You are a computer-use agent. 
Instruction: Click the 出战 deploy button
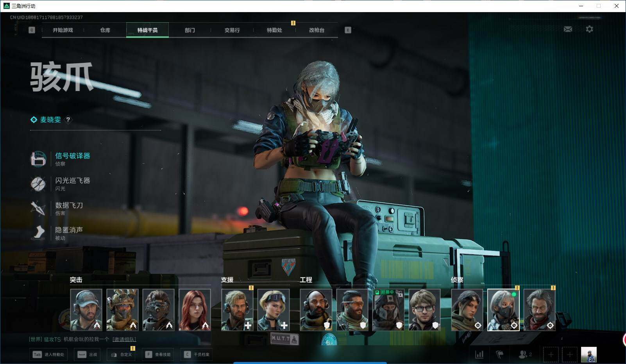tap(88, 355)
